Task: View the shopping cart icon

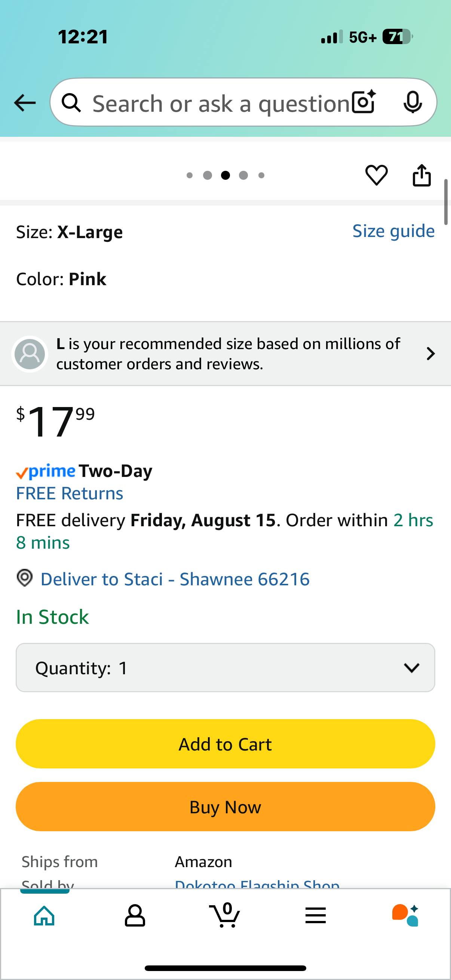Action: (x=225, y=915)
